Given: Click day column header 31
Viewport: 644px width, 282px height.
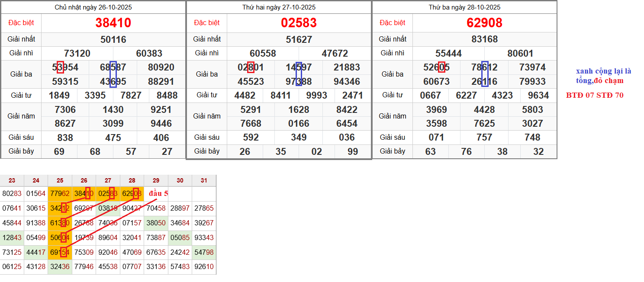Looking at the screenshot, I should (x=204, y=180).
